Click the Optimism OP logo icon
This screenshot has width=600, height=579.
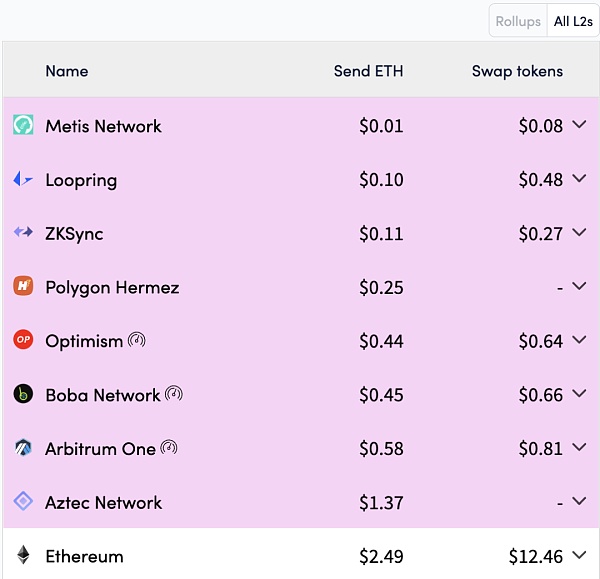[23, 341]
